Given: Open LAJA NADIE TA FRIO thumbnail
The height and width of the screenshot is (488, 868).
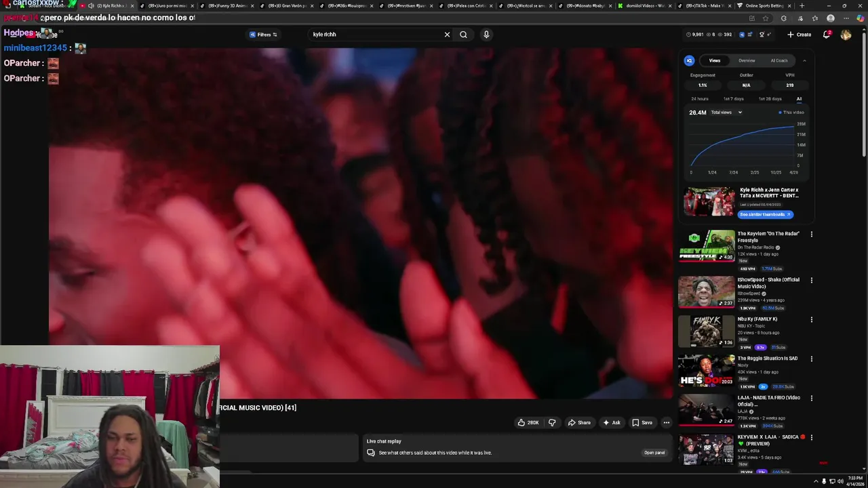Looking at the screenshot, I should pyautogui.click(x=707, y=410).
